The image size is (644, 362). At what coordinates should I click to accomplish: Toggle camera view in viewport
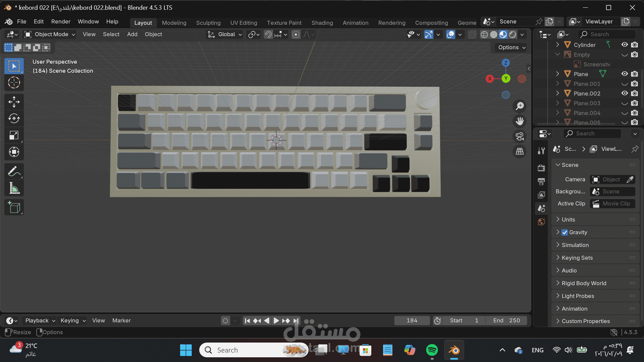pos(520,136)
